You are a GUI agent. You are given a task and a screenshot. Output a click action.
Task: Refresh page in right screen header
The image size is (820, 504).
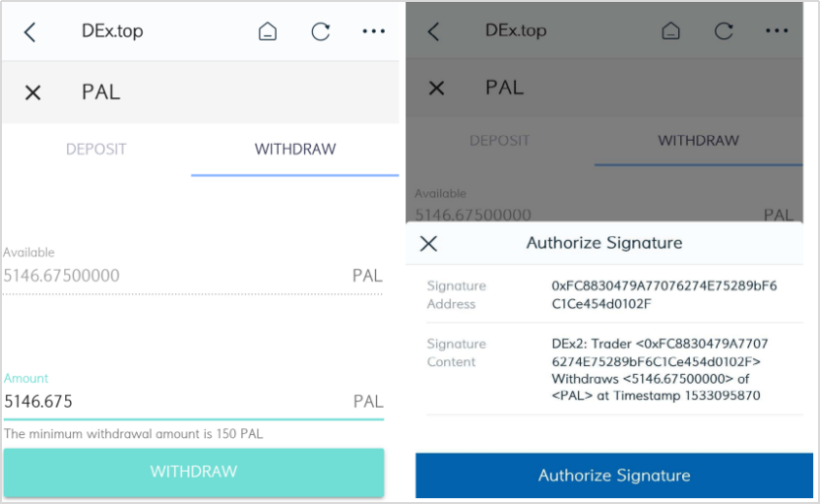724,31
